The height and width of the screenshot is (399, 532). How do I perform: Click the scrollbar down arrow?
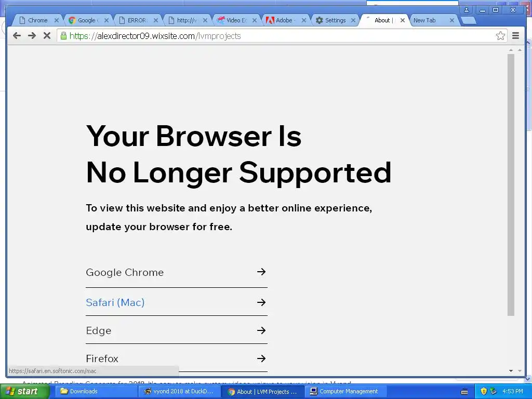[511, 371]
